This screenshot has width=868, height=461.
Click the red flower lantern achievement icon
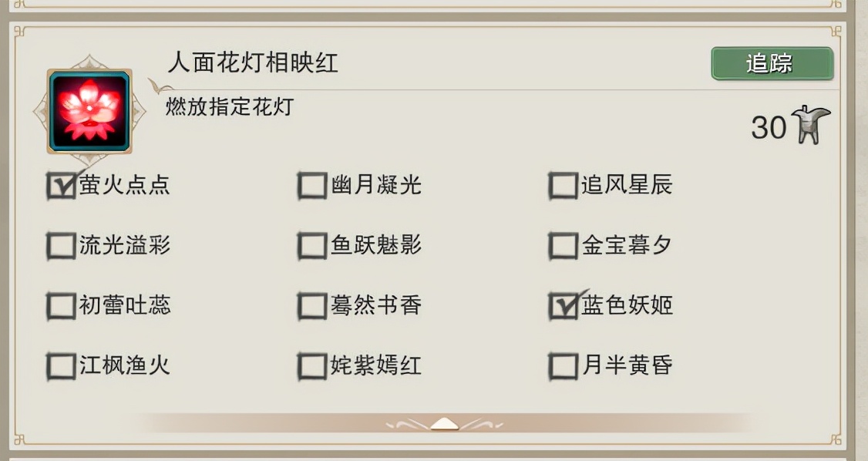tap(89, 111)
